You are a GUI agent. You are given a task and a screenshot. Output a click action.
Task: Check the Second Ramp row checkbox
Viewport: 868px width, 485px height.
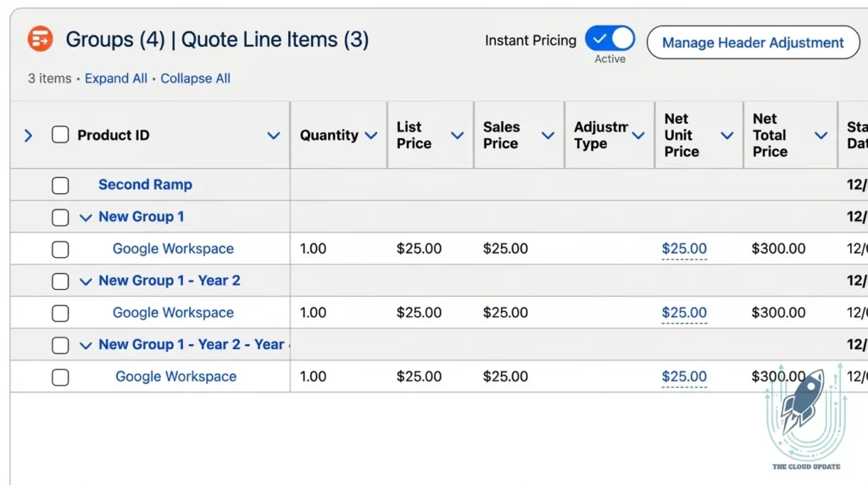tap(60, 186)
